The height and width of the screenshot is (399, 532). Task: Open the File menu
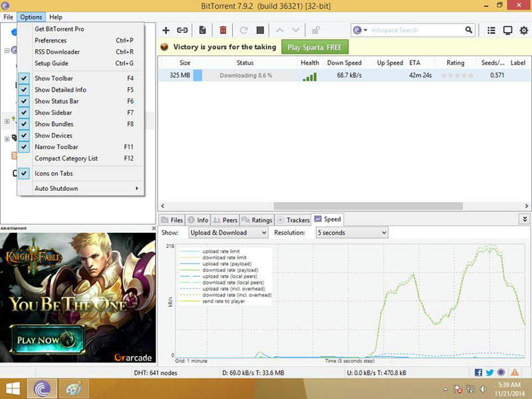click(8, 17)
